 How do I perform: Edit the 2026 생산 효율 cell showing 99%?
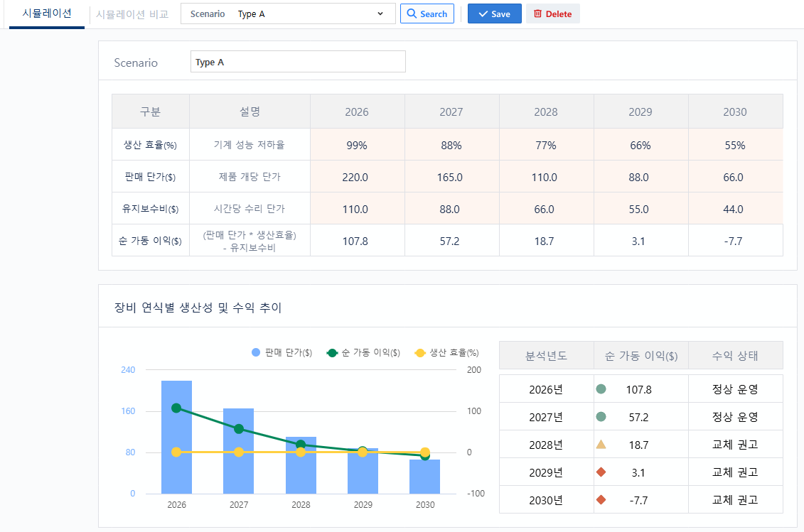click(358, 145)
